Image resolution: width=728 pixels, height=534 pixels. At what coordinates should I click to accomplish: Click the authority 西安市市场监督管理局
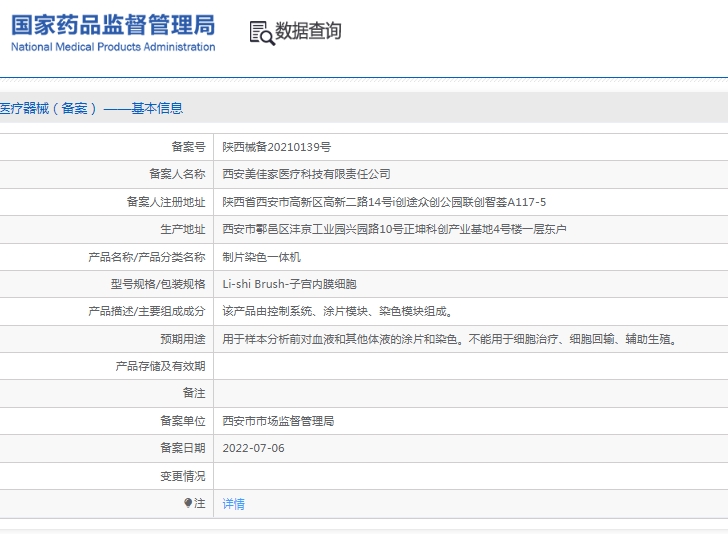278,421
